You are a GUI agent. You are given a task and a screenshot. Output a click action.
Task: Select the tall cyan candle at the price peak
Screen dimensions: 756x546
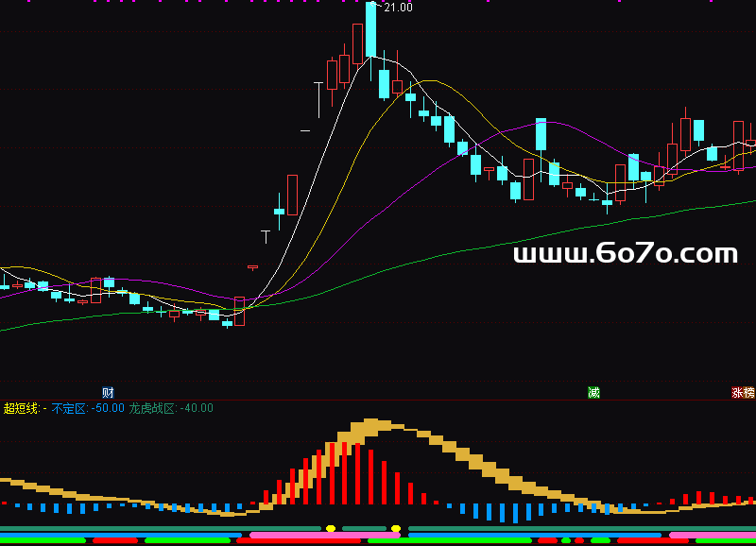(x=371, y=30)
